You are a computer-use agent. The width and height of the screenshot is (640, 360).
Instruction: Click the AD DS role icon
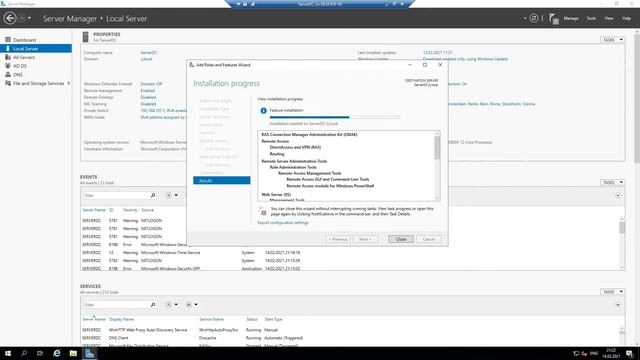pos(8,66)
